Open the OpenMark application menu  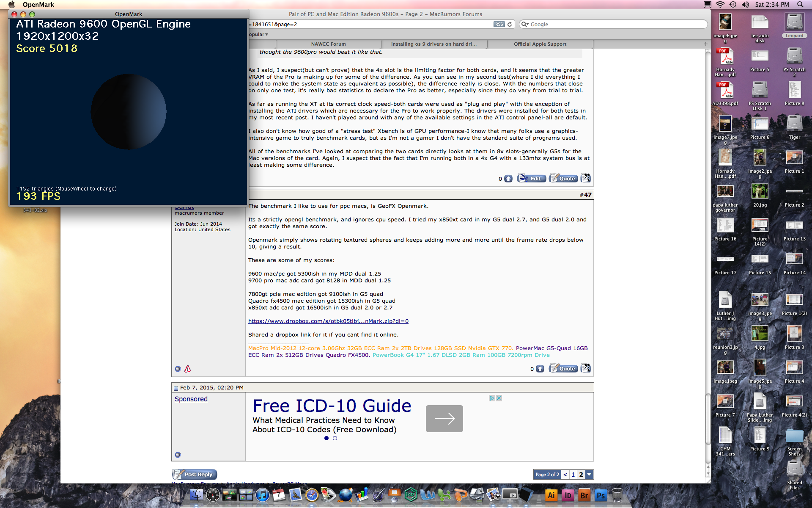click(x=38, y=5)
